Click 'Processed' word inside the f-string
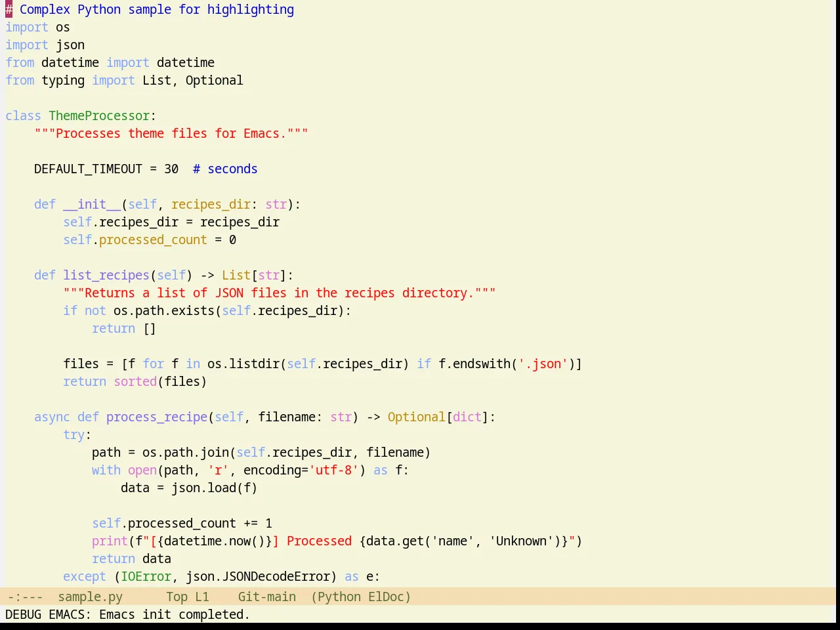This screenshot has width=840, height=630. coord(319,541)
